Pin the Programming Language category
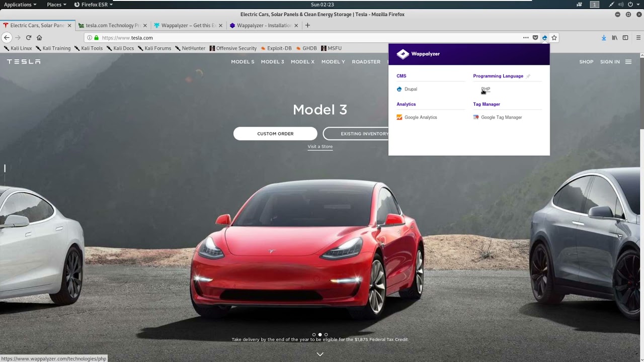Viewport: 644px width, 362px height. pos(528,76)
